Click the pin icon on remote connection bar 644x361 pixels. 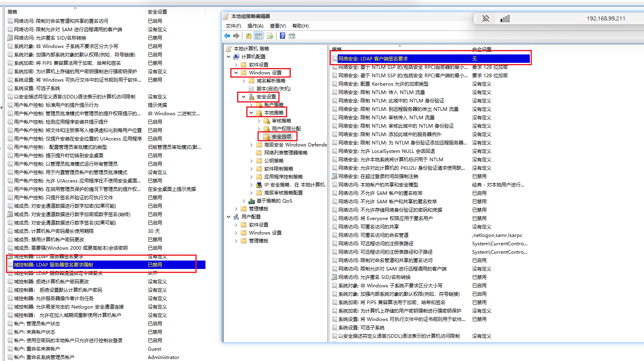click(x=485, y=18)
